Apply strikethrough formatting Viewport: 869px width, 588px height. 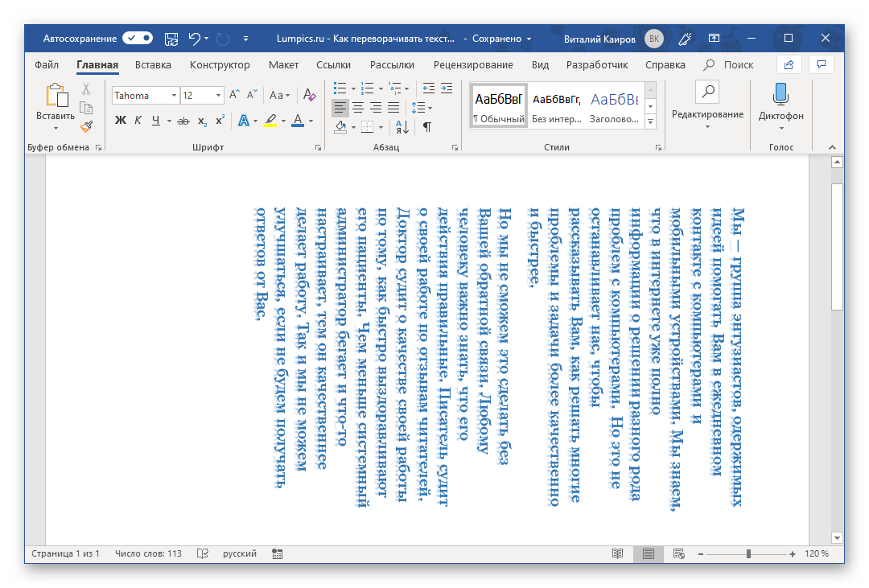pos(183,121)
